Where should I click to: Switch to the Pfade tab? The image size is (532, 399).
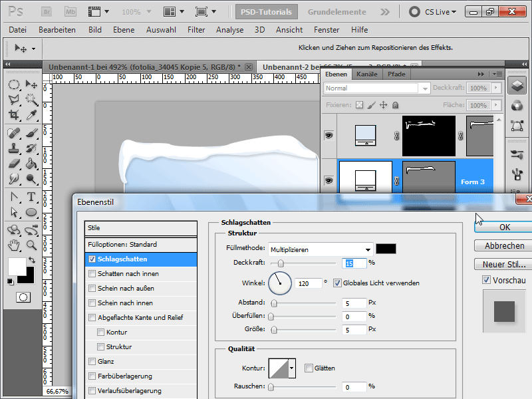coord(396,74)
